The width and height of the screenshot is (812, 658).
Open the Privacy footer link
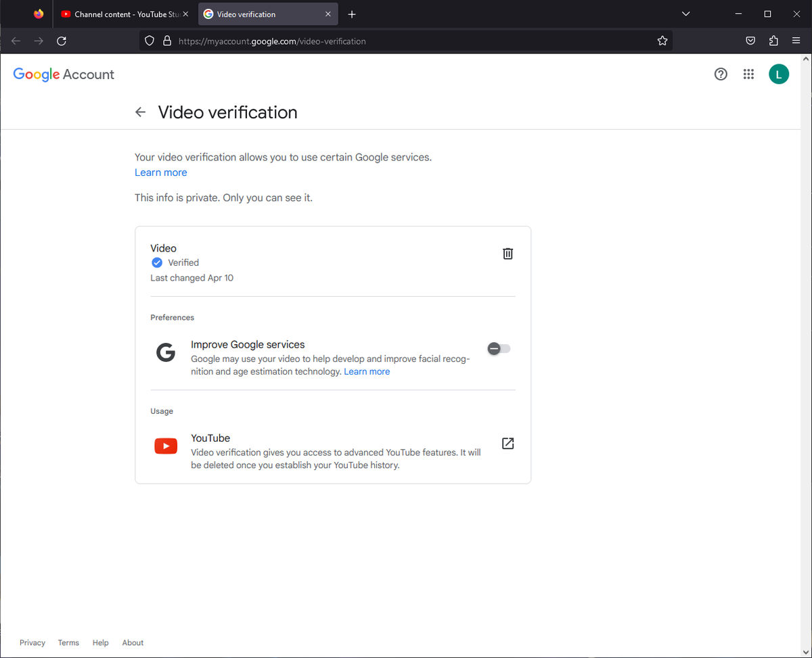point(32,642)
